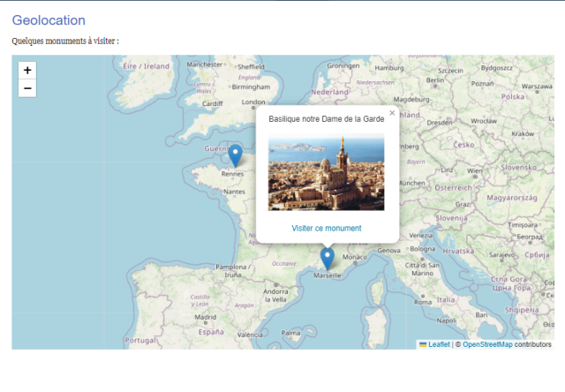Click on Madrid label on map
The image size is (565, 392).
pyautogui.click(x=206, y=317)
